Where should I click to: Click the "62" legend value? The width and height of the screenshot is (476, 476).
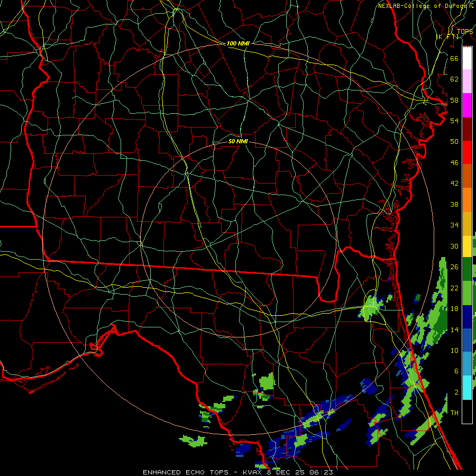click(454, 79)
